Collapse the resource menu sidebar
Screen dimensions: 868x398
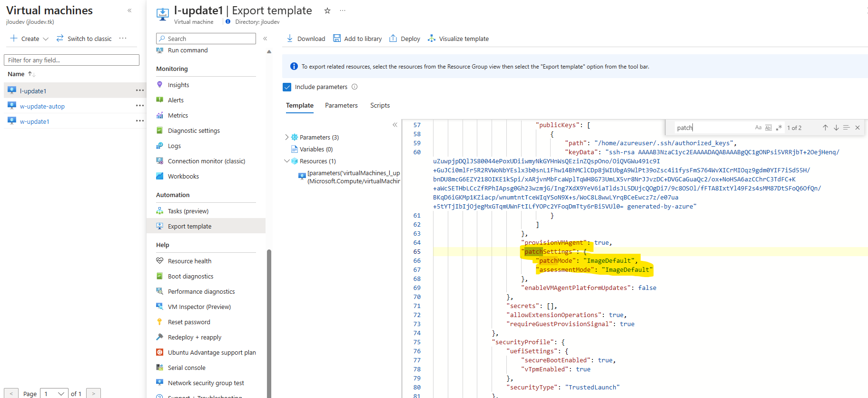tap(265, 39)
